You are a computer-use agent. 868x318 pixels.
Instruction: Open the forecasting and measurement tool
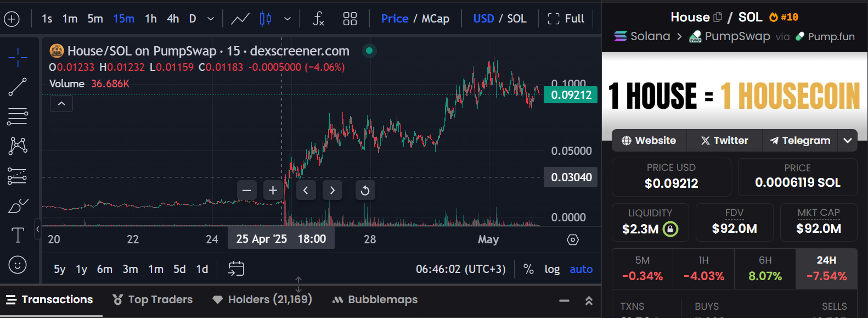[x=18, y=176]
